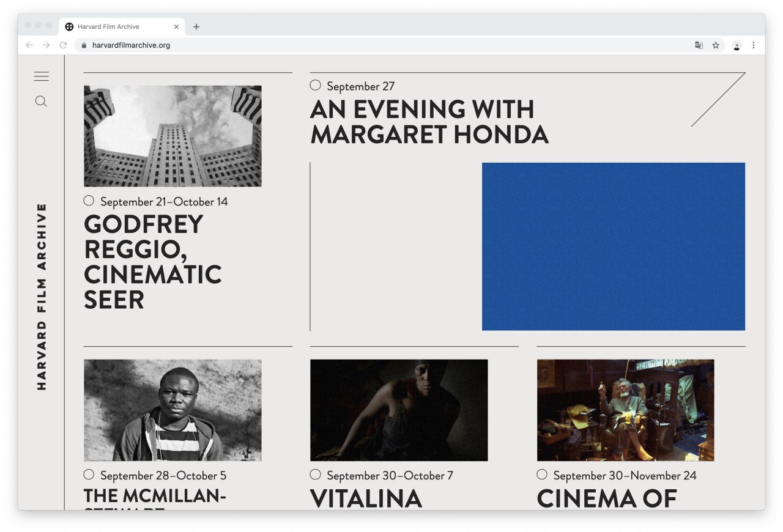783x532 pixels.
Task: Open the browser profile avatar
Action: [737, 45]
